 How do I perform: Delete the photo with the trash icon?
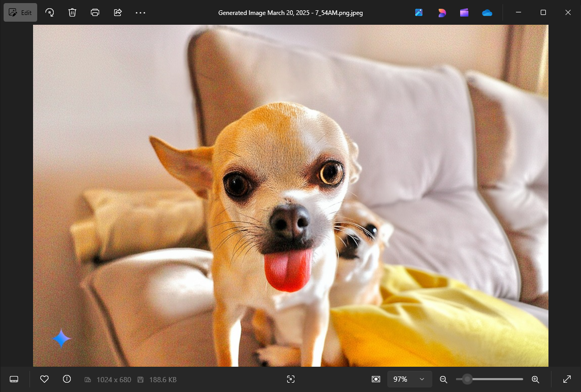point(72,12)
